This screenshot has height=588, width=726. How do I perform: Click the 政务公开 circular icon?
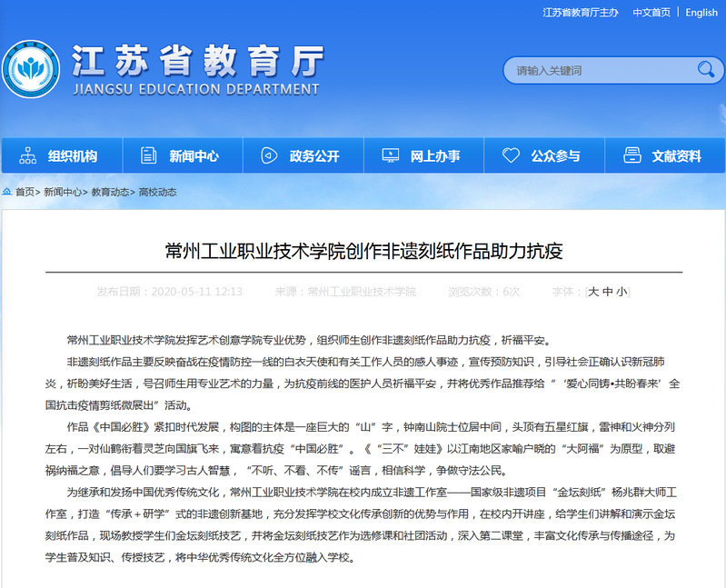click(269, 155)
